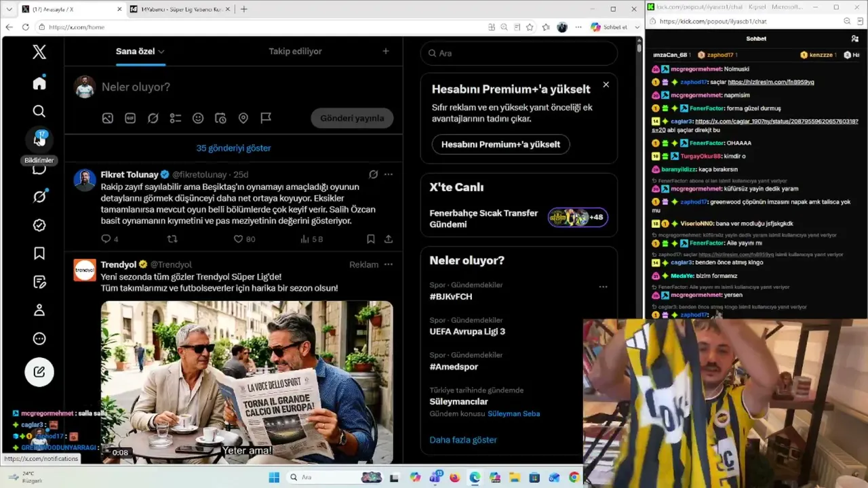
Task: Reload the X page in the browser
Action: coord(26,27)
